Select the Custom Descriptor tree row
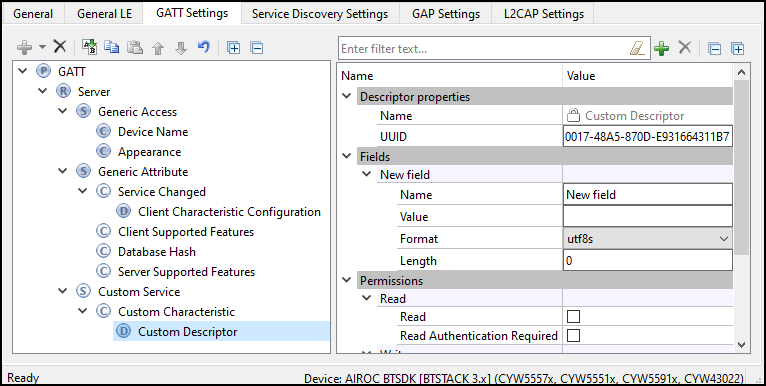The image size is (766, 386). (x=221, y=331)
